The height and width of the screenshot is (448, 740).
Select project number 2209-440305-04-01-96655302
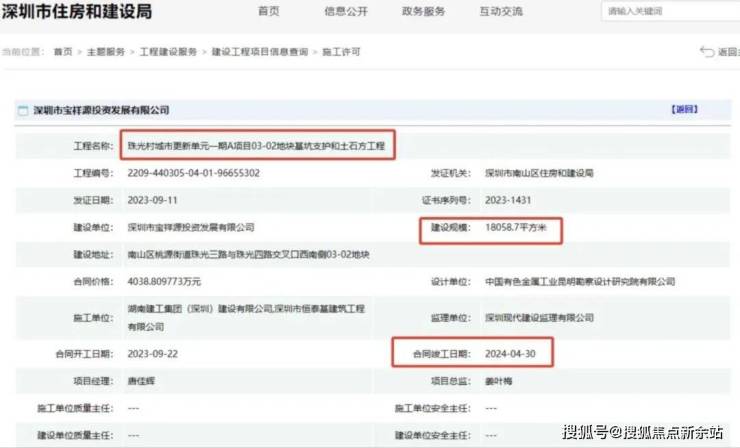coord(193,173)
